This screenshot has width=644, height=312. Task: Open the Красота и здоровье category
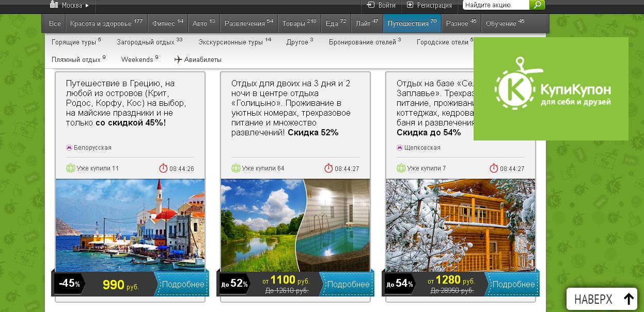tap(106, 23)
